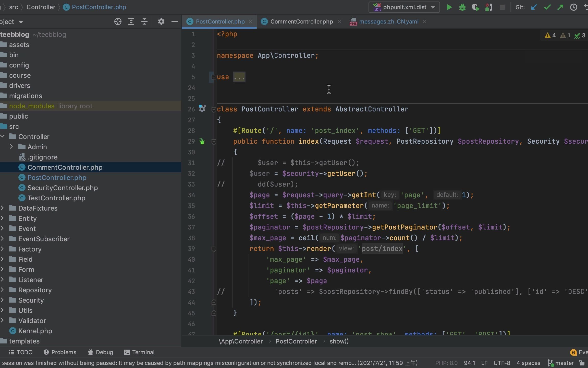Collapse PostController class fold marker

214,109
